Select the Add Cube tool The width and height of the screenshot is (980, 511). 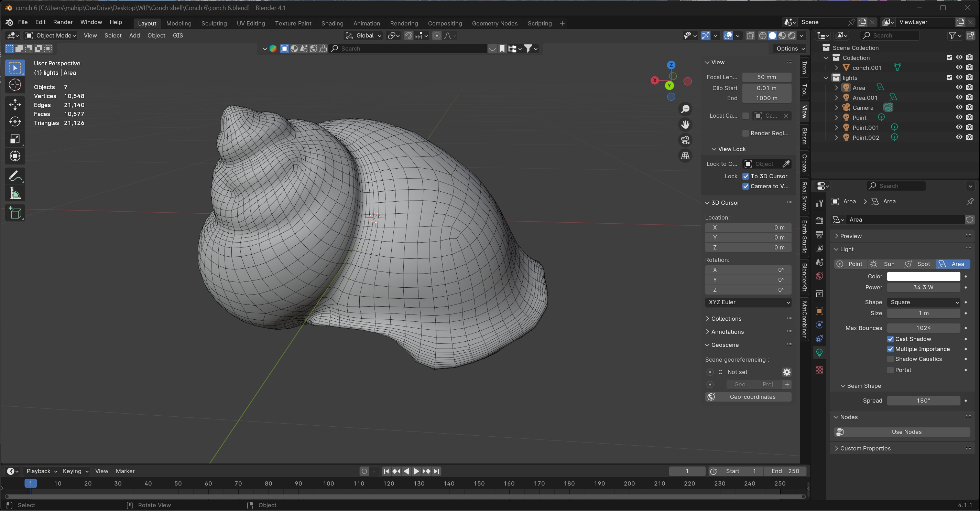pos(15,213)
